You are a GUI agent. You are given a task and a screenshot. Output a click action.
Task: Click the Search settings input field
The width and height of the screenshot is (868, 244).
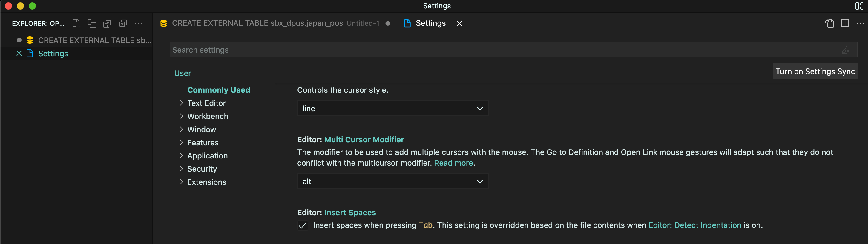click(472, 50)
